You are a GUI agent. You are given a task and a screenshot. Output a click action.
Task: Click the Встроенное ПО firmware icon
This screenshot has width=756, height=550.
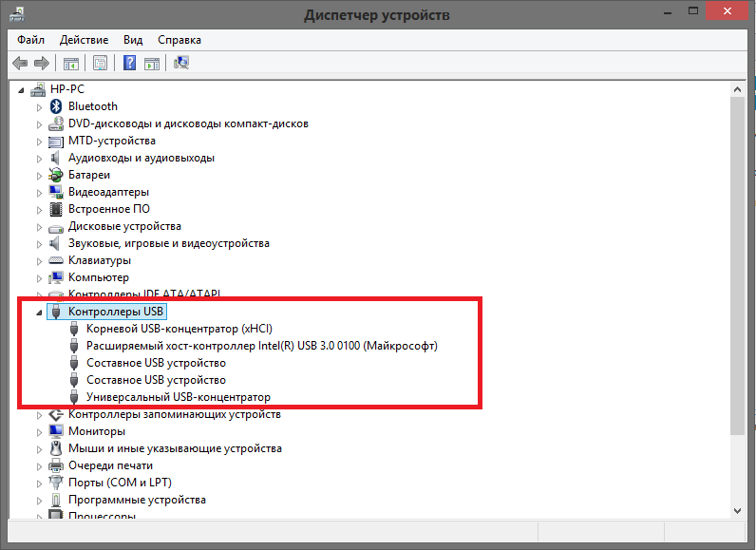pyautogui.click(x=56, y=209)
